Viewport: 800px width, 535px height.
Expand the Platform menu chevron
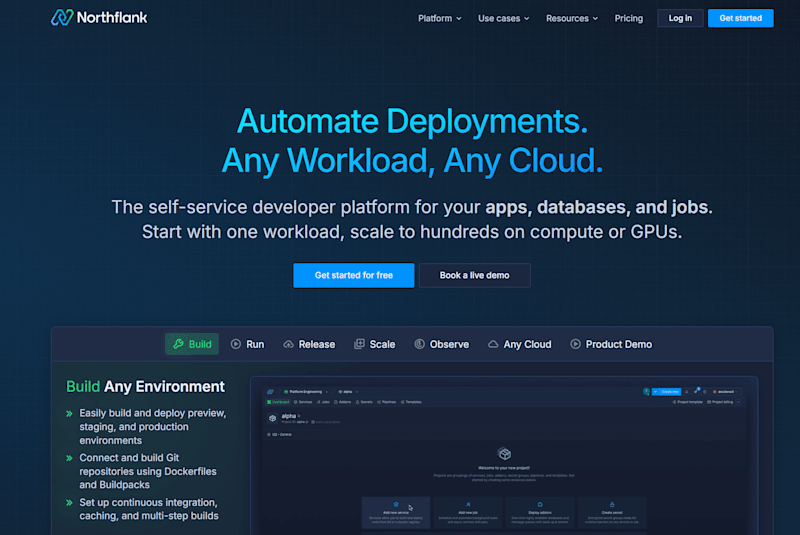pyautogui.click(x=459, y=18)
